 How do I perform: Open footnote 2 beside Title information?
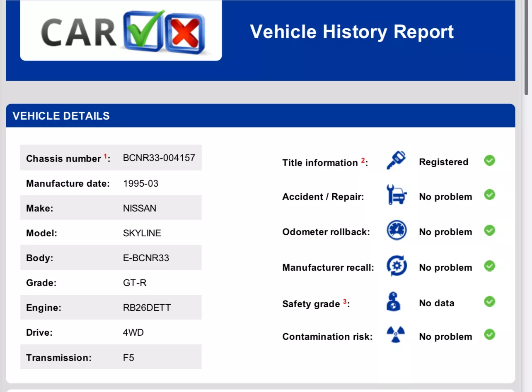click(x=363, y=160)
